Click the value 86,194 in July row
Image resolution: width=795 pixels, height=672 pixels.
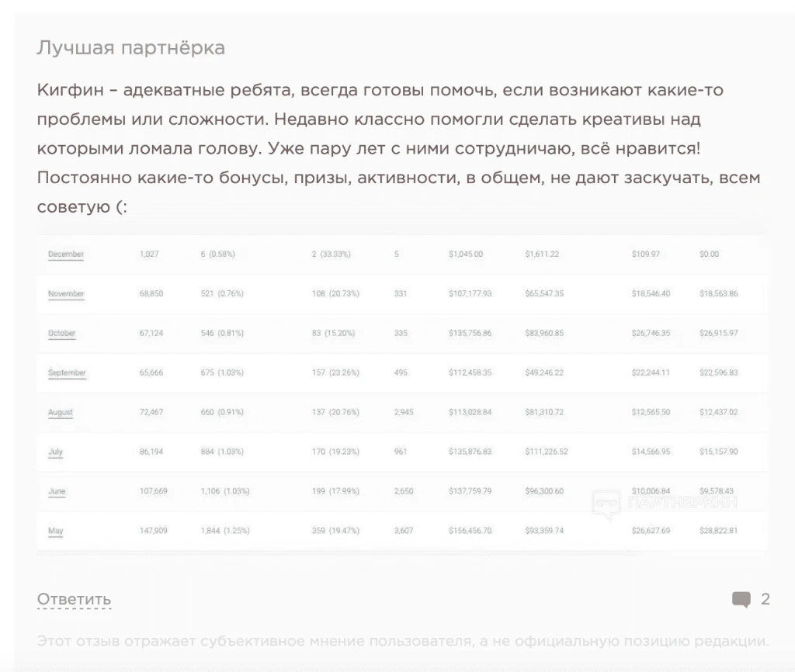click(151, 452)
